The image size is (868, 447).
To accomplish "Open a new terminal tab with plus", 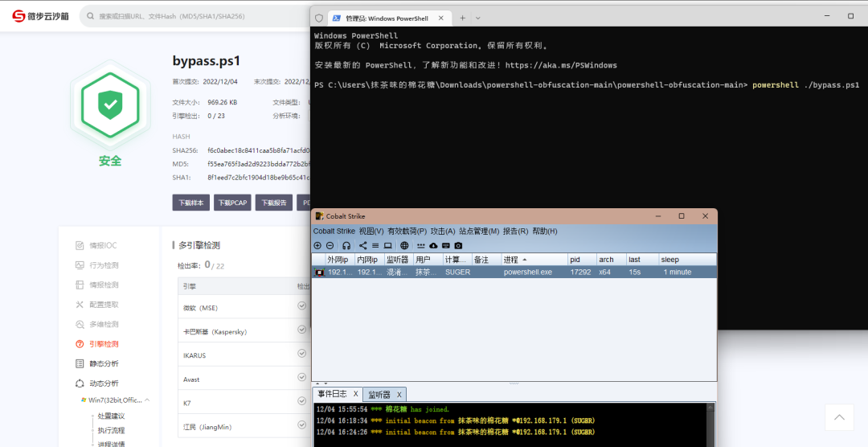I will 462,18.
